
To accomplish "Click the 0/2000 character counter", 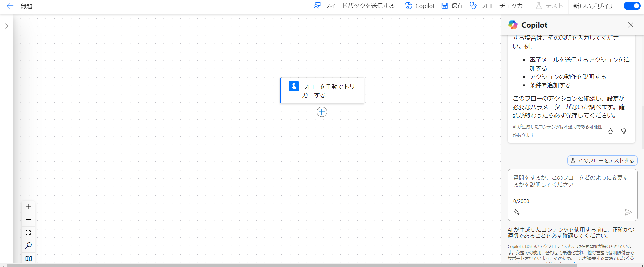I will (x=521, y=201).
